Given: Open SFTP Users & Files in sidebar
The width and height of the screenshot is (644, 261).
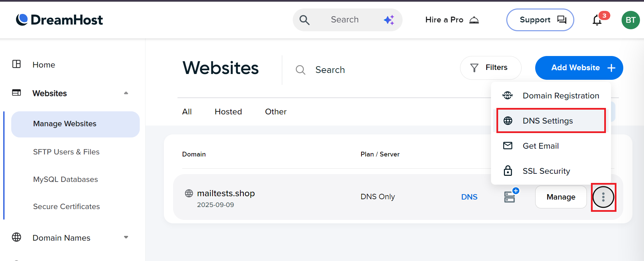Looking at the screenshot, I should click(66, 152).
